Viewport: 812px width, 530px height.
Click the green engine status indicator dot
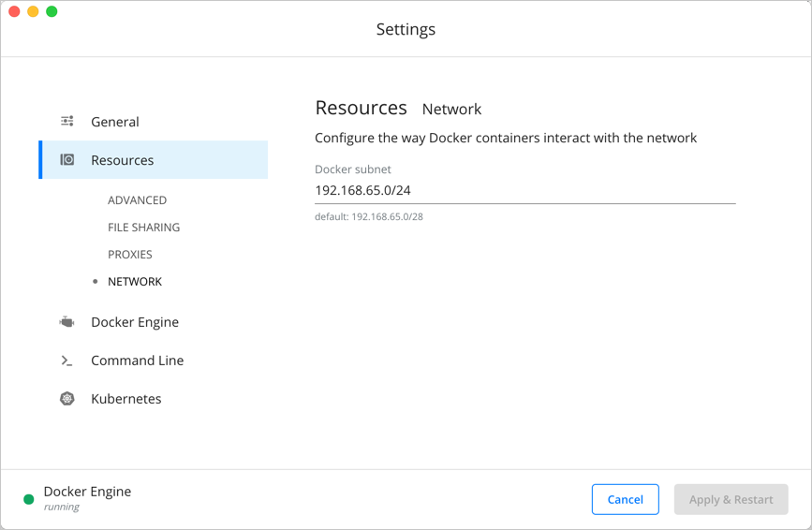(29, 499)
